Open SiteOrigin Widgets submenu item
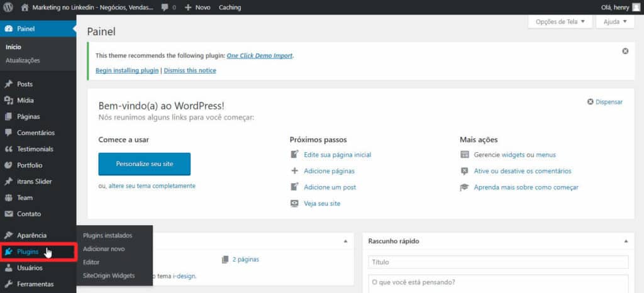Viewport: 644px width, 293px height. point(109,275)
